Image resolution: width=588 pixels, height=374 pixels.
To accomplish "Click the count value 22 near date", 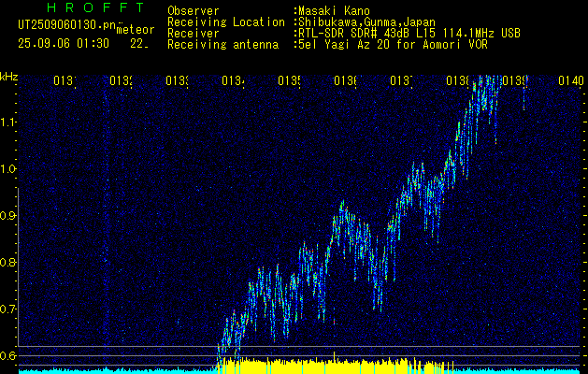I will click(139, 44).
